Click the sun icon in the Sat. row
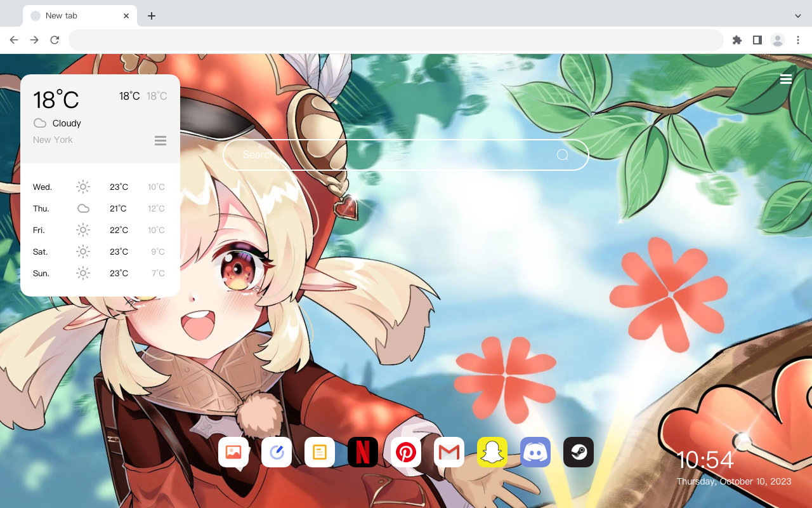The width and height of the screenshot is (812, 508). [83, 251]
